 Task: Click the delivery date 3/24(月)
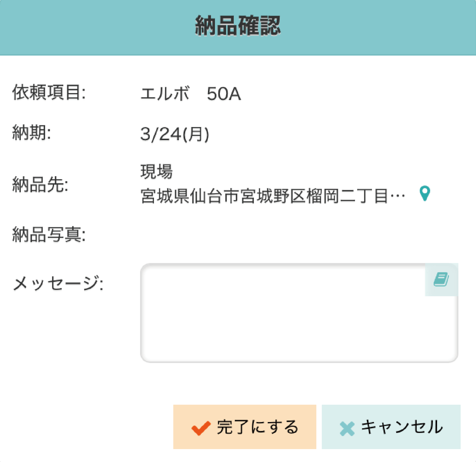pyautogui.click(x=175, y=134)
